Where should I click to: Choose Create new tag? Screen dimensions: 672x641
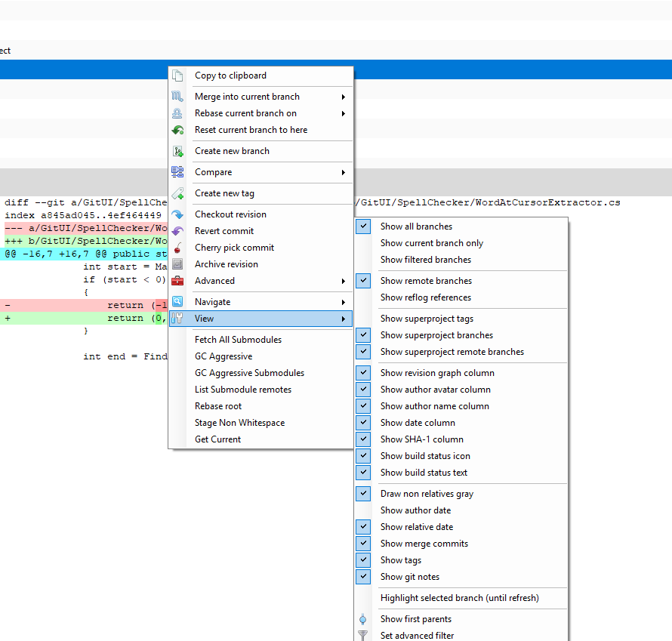click(x=261, y=194)
